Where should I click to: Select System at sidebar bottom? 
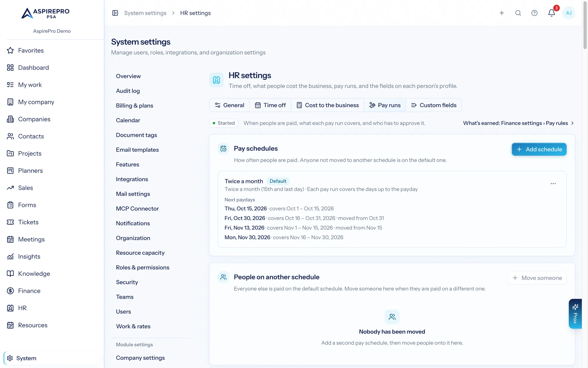(x=52, y=358)
